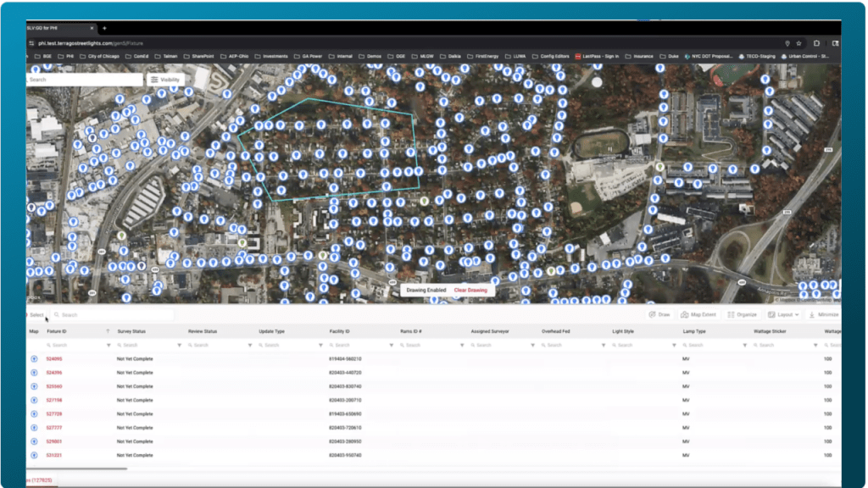The width and height of the screenshot is (868, 488).
Task: Zoom table to Map Extent
Action: [x=698, y=314]
